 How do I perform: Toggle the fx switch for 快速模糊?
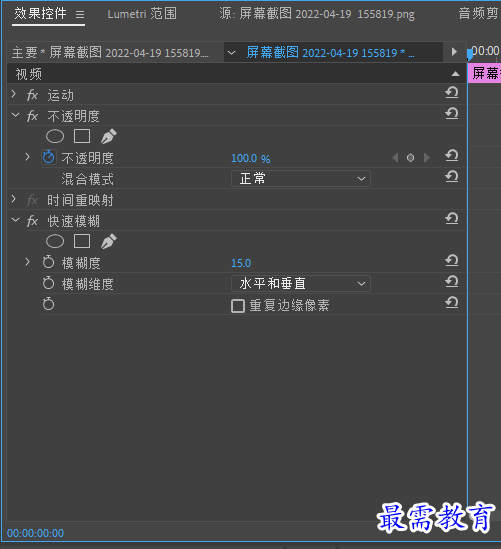point(33,221)
